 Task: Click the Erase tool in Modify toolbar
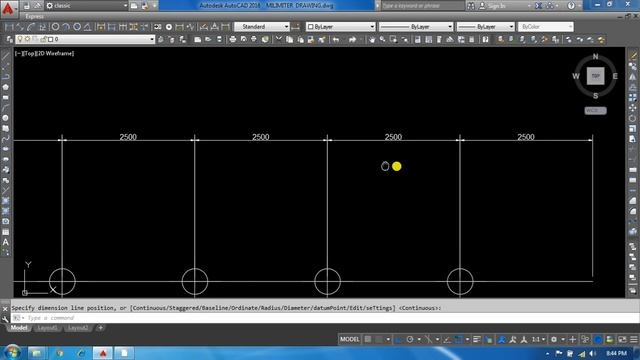click(633, 56)
